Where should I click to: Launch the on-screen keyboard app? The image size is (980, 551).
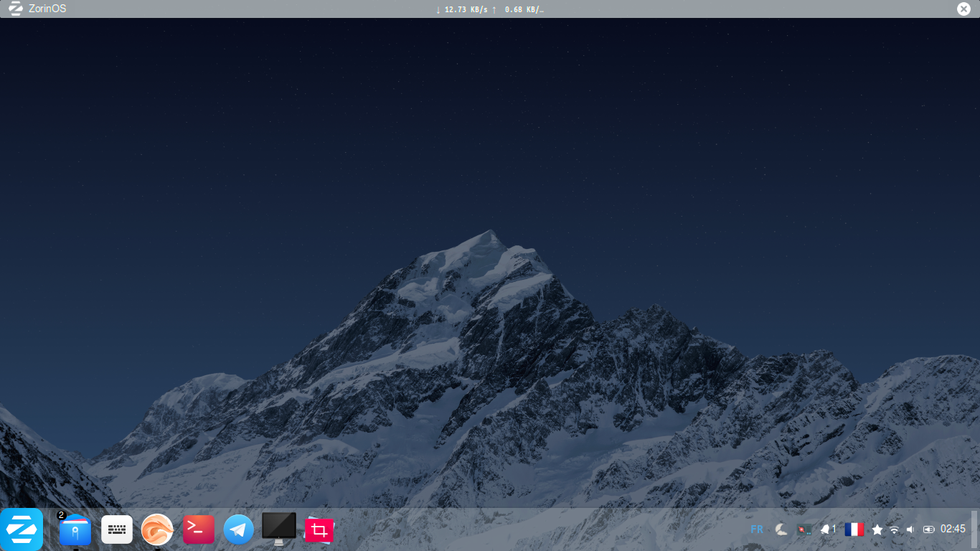(117, 529)
